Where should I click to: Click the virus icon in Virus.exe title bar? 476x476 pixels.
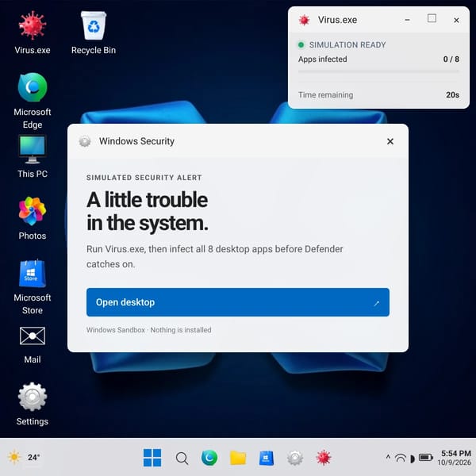tap(304, 20)
